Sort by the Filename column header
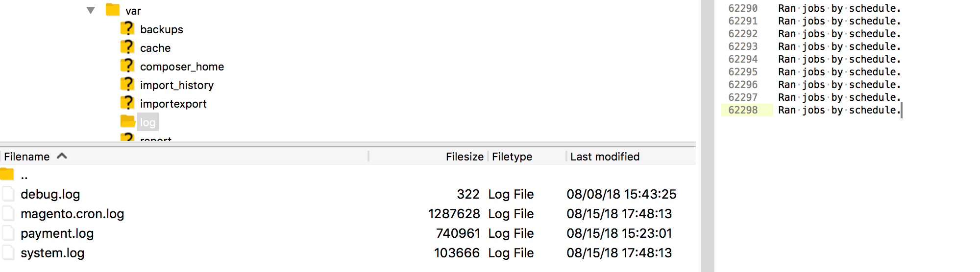 pos(27,157)
